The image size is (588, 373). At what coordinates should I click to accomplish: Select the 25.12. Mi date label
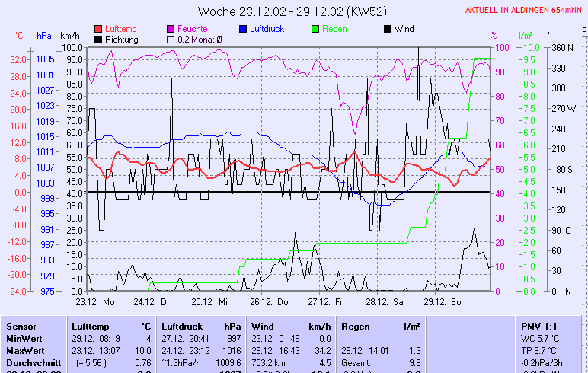(209, 301)
